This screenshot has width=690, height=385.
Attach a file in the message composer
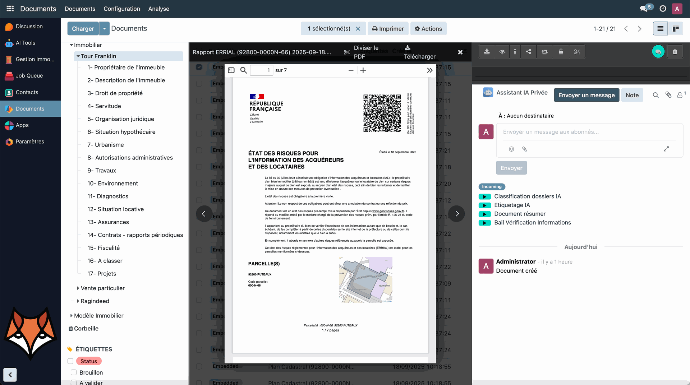524,149
